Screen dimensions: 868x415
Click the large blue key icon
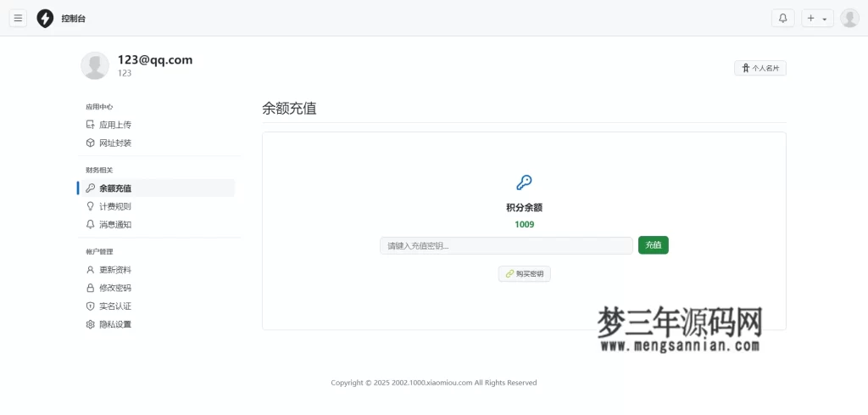[x=524, y=182]
